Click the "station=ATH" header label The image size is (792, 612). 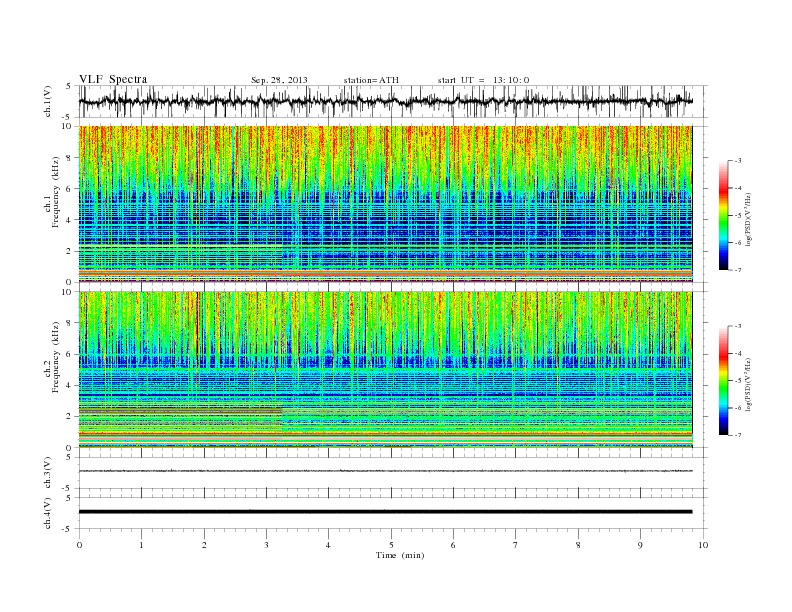(x=371, y=80)
